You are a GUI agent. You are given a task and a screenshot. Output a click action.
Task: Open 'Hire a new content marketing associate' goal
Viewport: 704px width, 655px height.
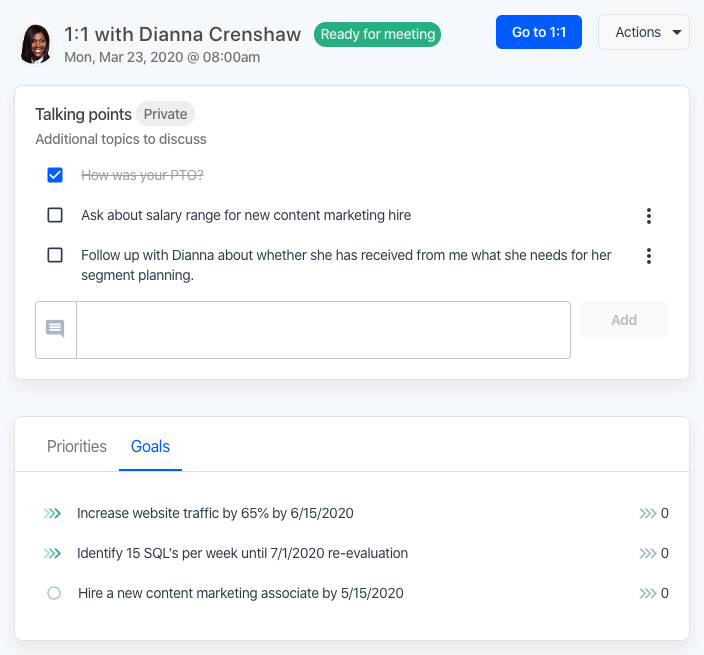pos(241,593)
